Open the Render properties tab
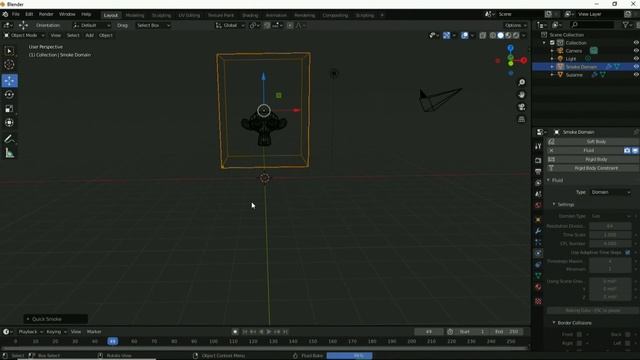The width and height of the screenshot is (640, 360). click(538, 160)
